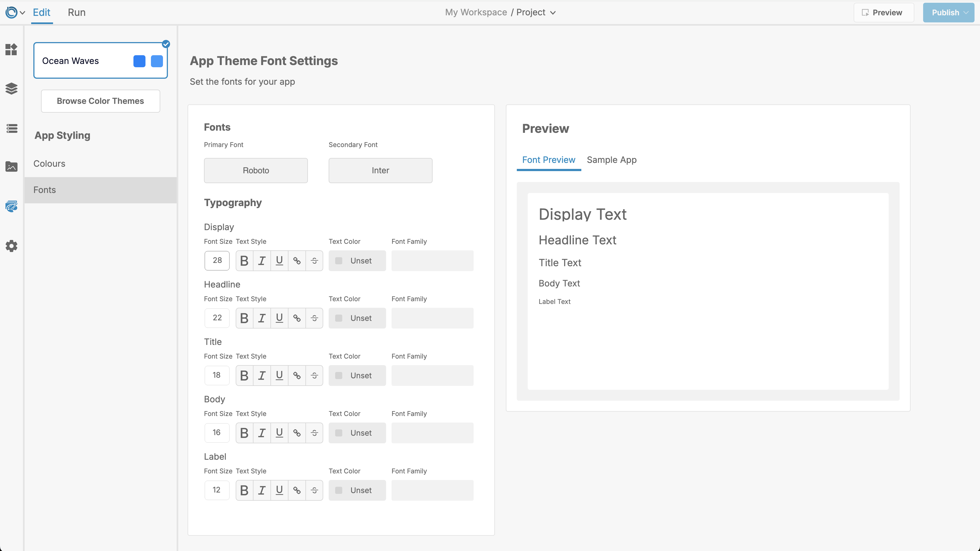Toggle italic for Display text
This screenshot has width=980, height=551.
262,261
